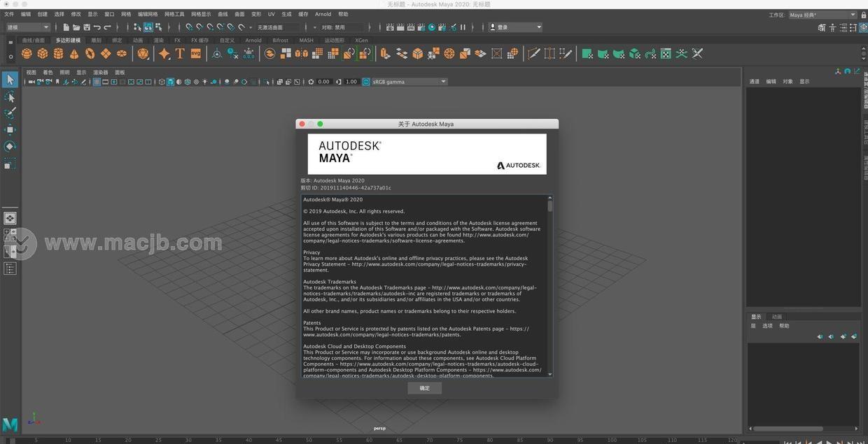
Task: Open the Maya 经典 workspace dropdown
Action: [x=822, y=15]
